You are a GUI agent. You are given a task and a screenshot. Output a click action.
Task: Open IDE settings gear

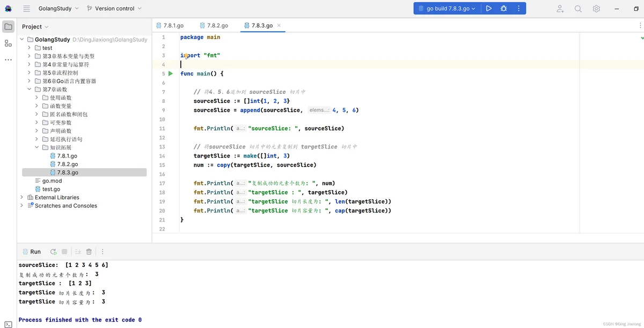click(x=596, y=9)
